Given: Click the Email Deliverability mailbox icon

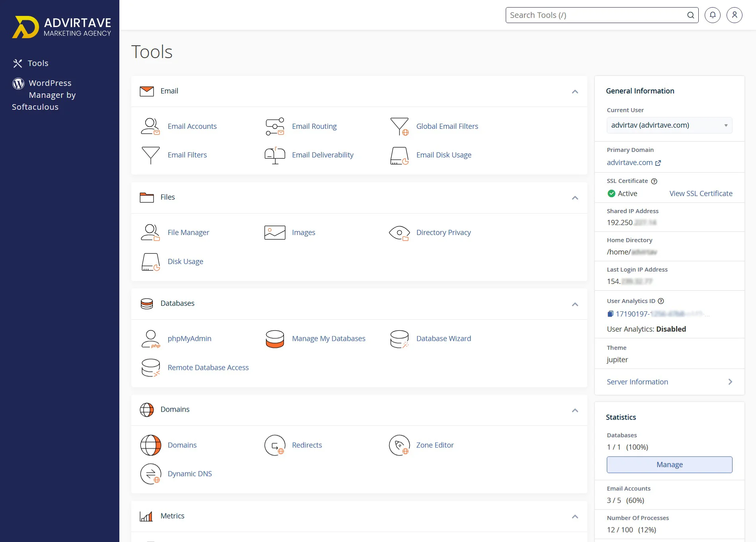Looking at the screenshot, I should click(x=275, y=155).
